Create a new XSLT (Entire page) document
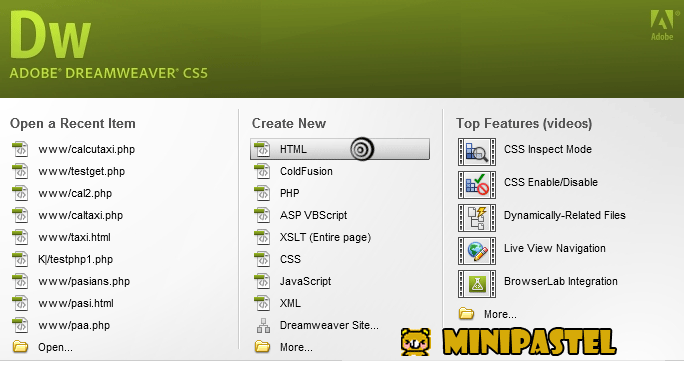This screenshot has width=684, height=368. (325, 237)
